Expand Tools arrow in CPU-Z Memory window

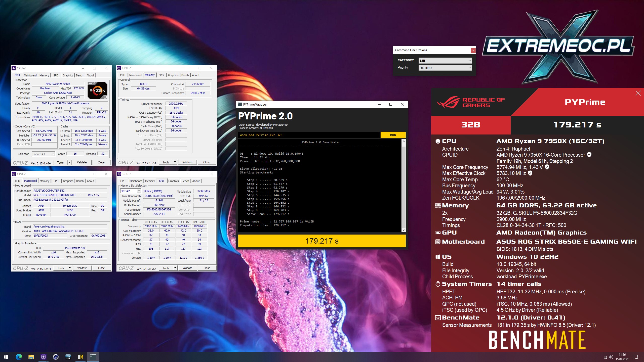point(175,162)
